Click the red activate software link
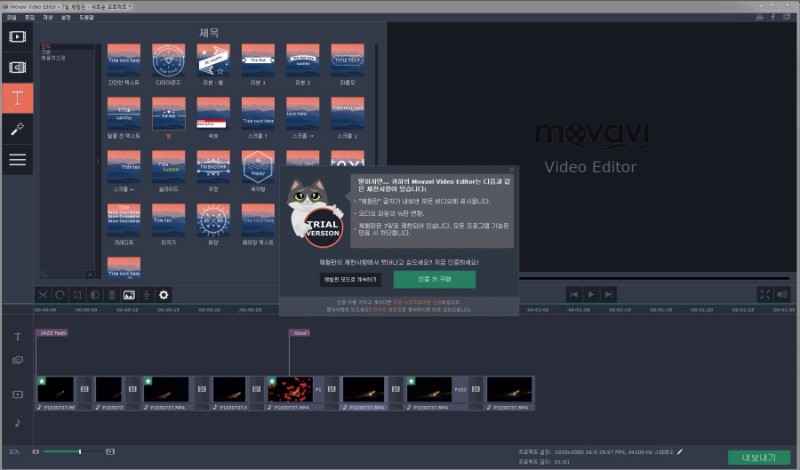 point(417,302)
